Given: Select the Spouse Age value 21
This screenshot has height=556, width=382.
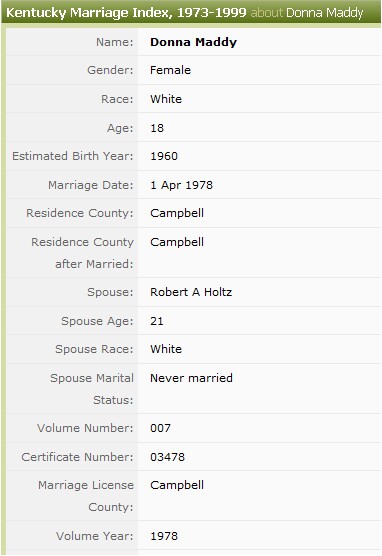Looking at the screenshot, I should click(156, 321).
